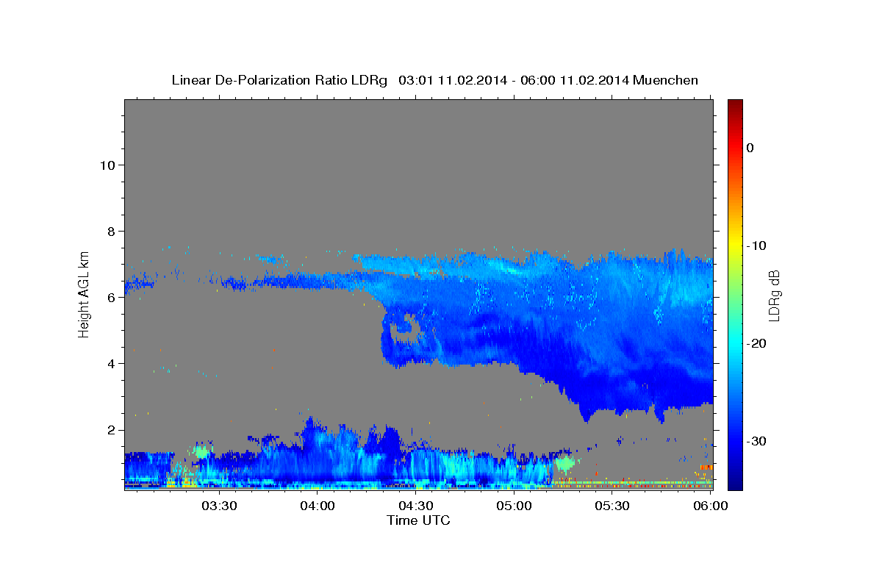Click the height tick label 6
The width and height of the screenshot is (882, 588).
point(110,297)
